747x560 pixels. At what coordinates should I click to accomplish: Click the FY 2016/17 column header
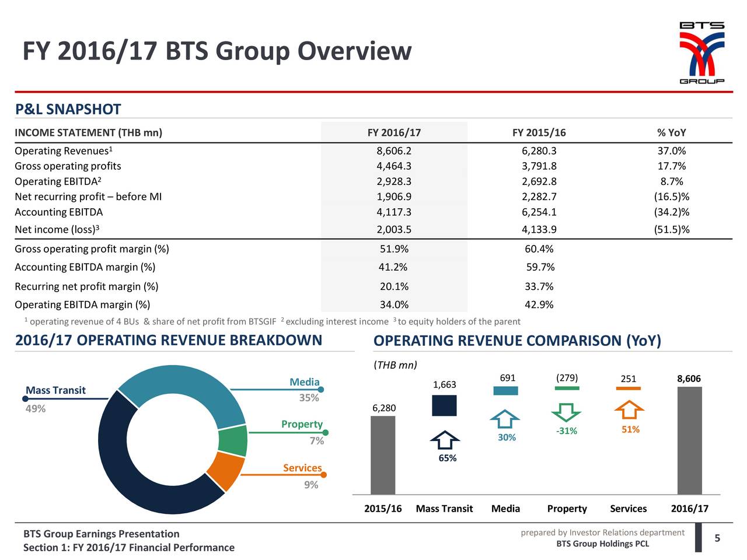394,132
